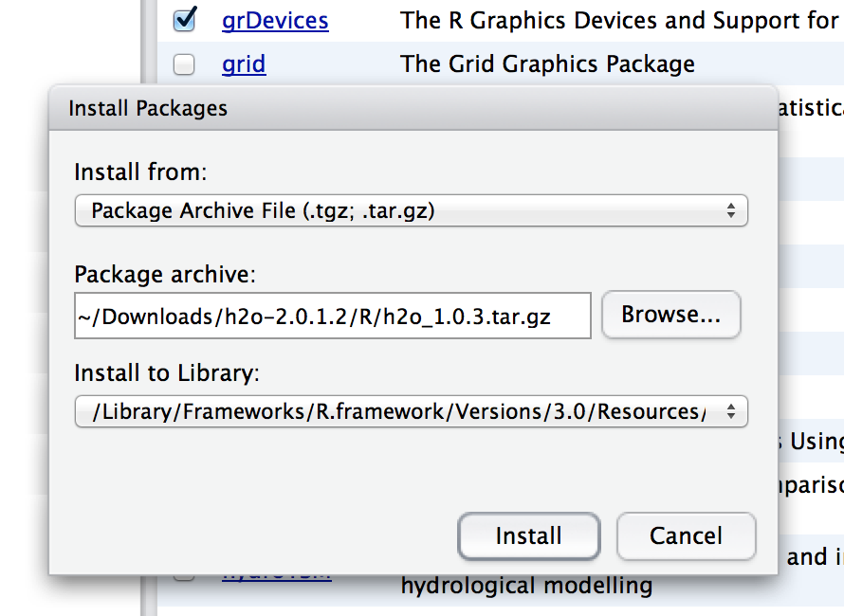Dismiss the dialog with Cancel
Image resolution: width=844 pixels, height=616 pixels.
(x=686, y=536)
